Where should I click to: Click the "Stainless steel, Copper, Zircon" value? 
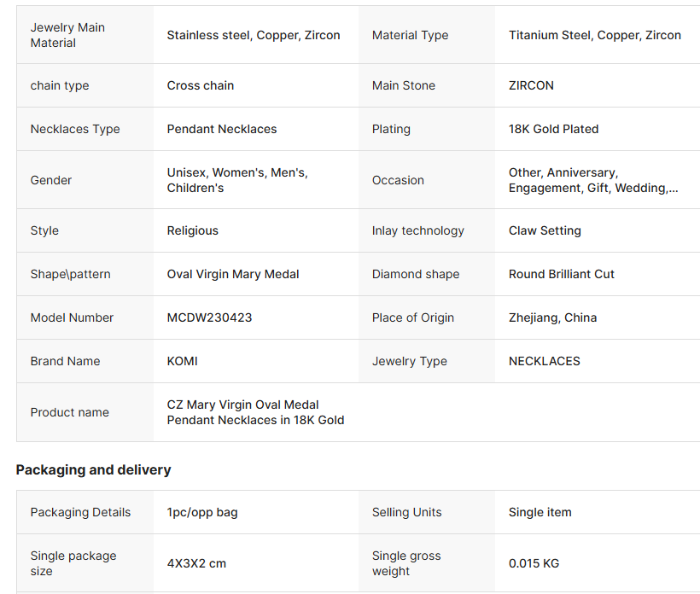point(254,35)
